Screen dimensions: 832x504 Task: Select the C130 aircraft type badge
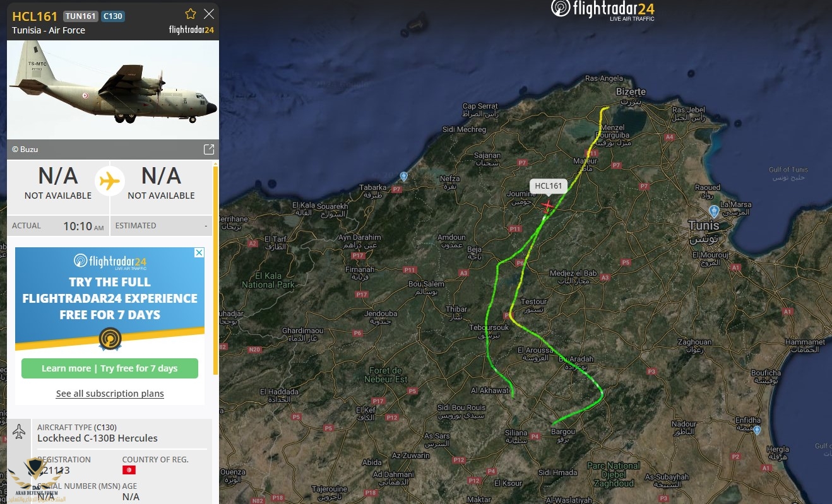tap(112, 16)
